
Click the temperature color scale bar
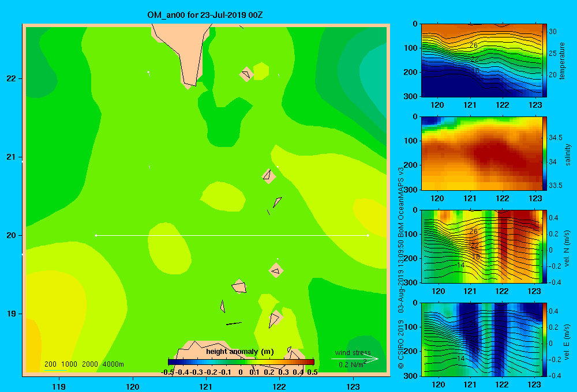coord(545,61)
